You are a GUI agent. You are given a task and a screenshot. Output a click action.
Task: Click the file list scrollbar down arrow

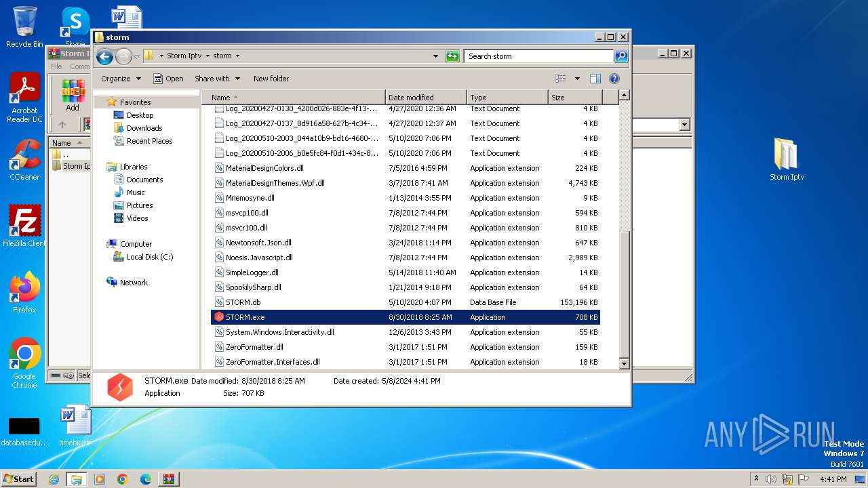[x=625, y=364]
